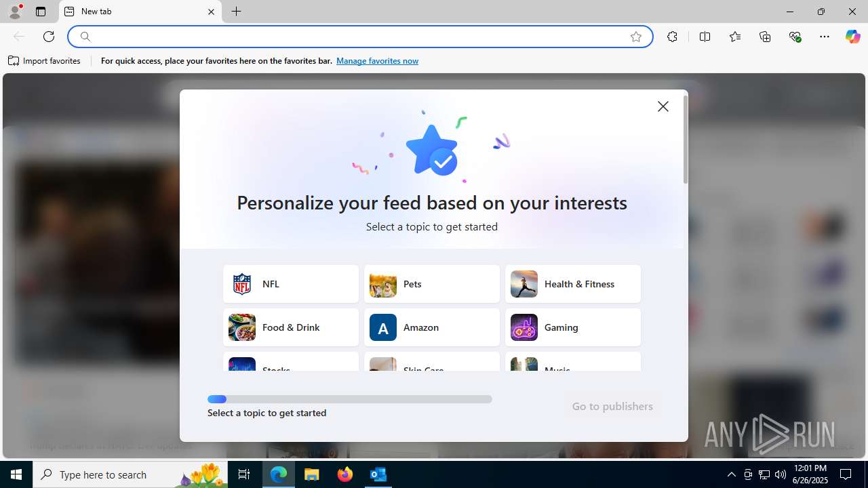This screenshot has height=488, width=868.
Task: Open the Windows Start menu
Action: click(x=16, y=474)
